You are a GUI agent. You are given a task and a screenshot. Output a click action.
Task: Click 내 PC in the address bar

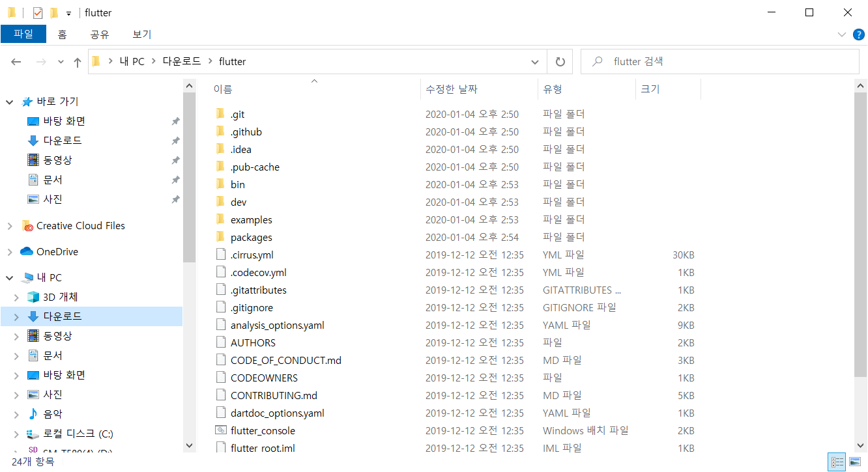coord(132,62)
